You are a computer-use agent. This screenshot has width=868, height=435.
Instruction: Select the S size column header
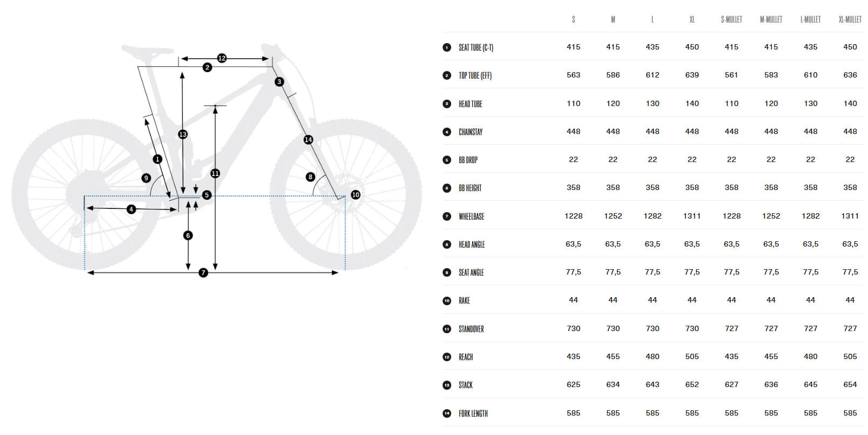click(573, 19)
